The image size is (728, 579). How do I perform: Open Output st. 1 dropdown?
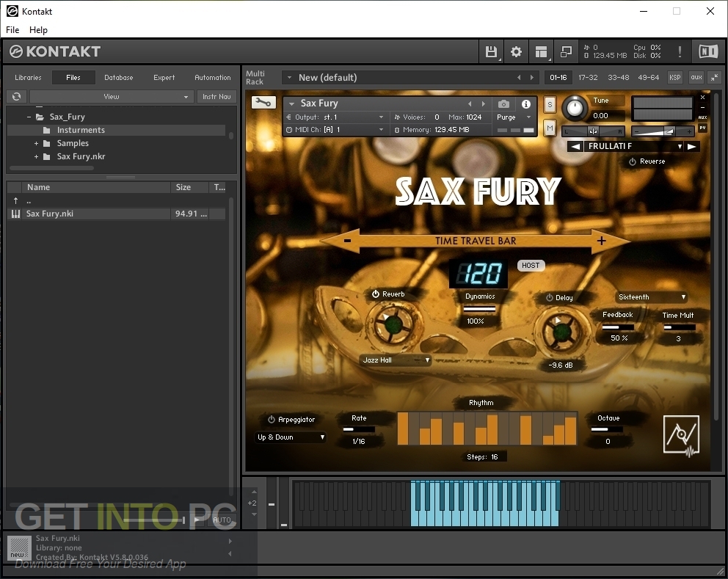pos(335,117)
